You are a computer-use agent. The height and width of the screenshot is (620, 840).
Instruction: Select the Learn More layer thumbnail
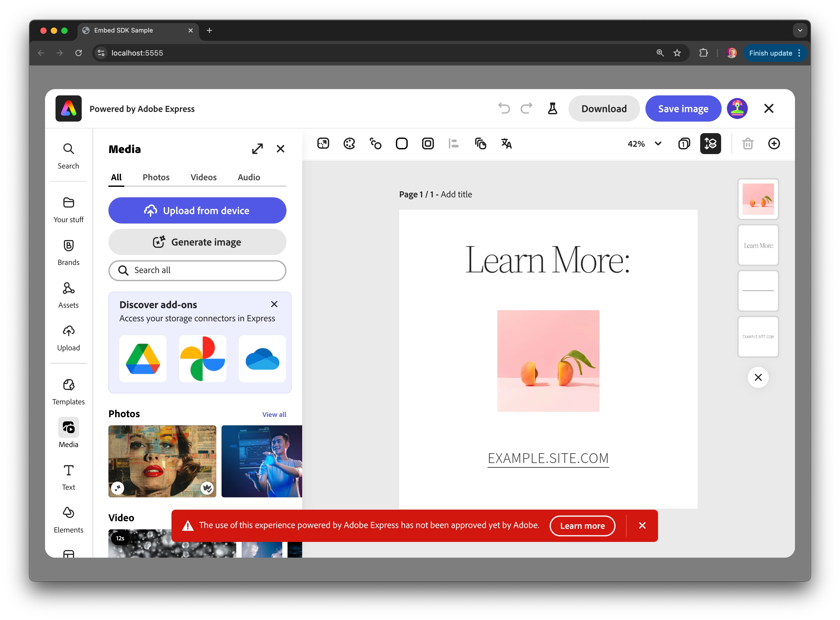[758, 246]
